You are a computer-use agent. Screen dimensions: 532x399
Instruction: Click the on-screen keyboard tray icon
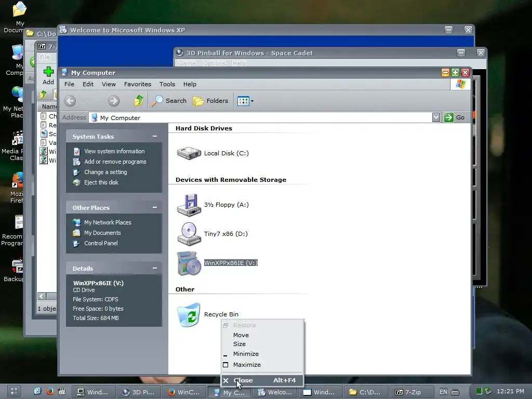455,392
